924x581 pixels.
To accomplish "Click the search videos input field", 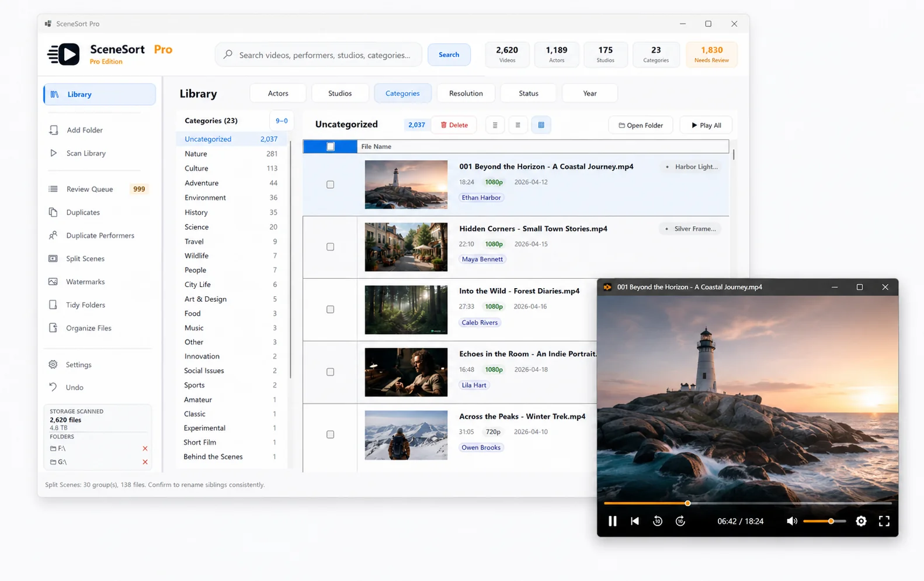I will click(319, 54).
